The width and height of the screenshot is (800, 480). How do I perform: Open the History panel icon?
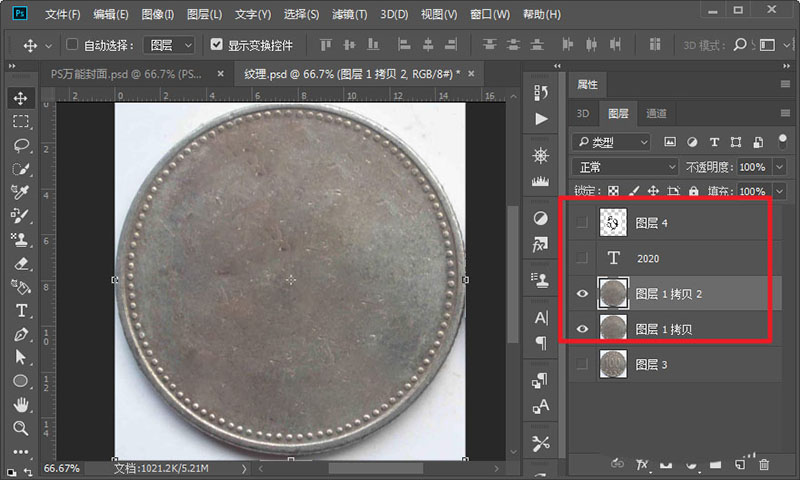pyautogui.click(x=541, y=92)
